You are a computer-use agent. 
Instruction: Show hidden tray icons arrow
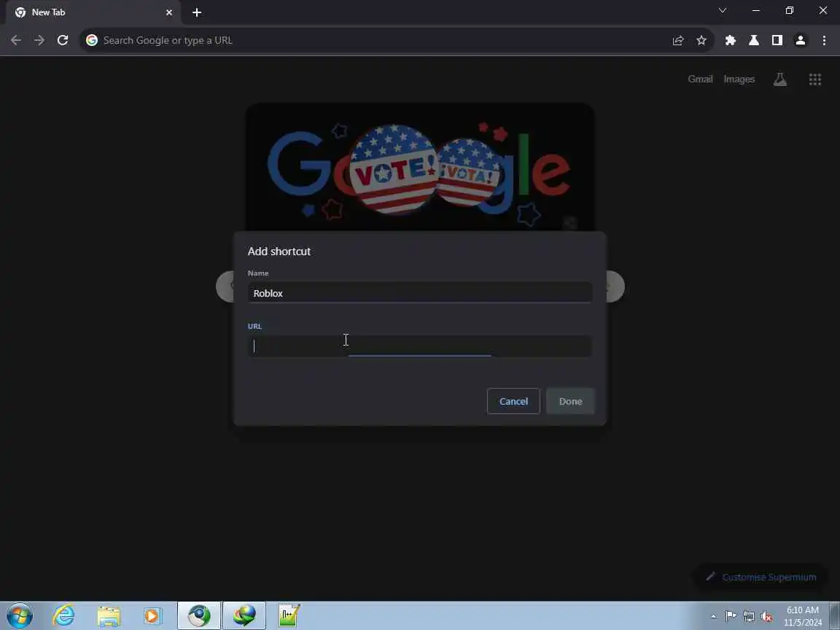coord(713,616)
